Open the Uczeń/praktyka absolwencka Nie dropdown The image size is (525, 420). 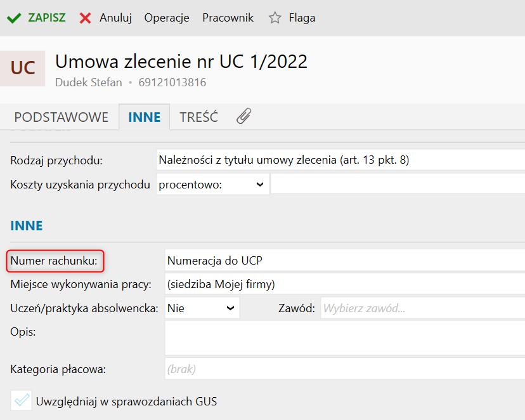point(202,308)
